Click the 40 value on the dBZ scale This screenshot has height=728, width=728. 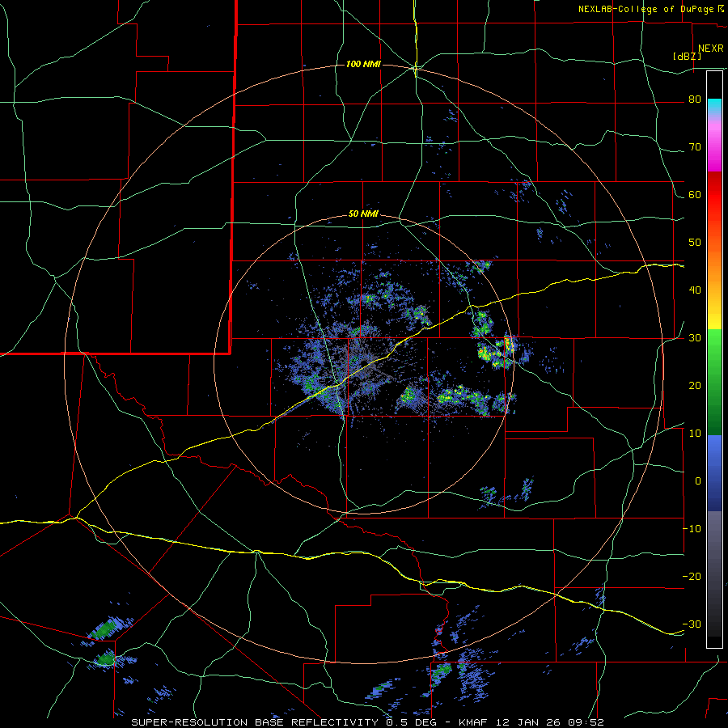(x=695, y=290)
